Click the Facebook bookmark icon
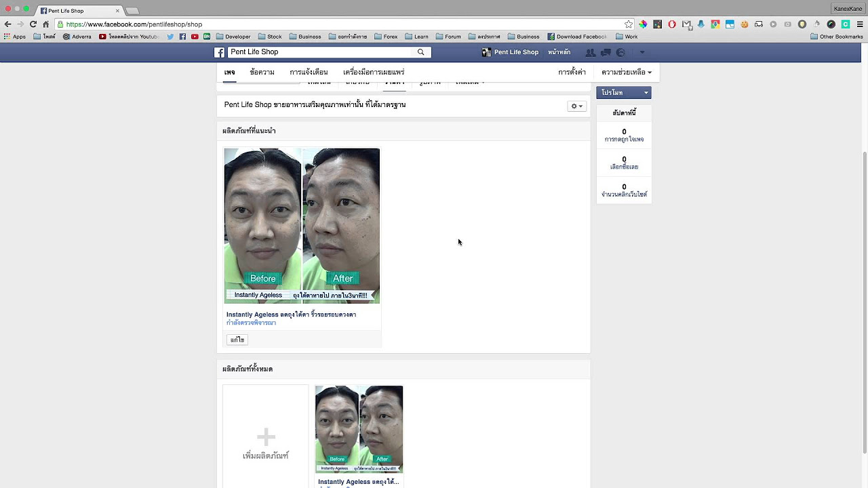Image resolution: width=868 pixels, height=488 pixels. coord(182,37)
